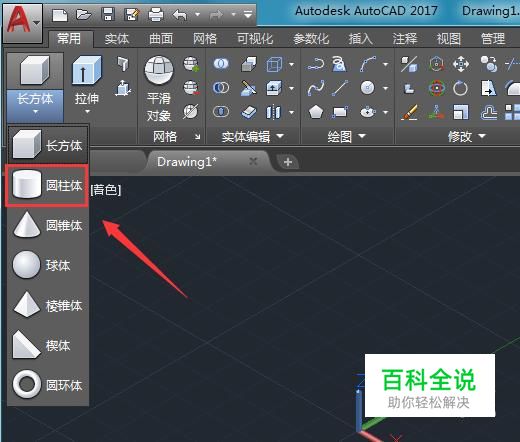The width and height of the screenshot is (520, 442).
Task: Open the 视图 ribbon tab
Action: point(449,39)
